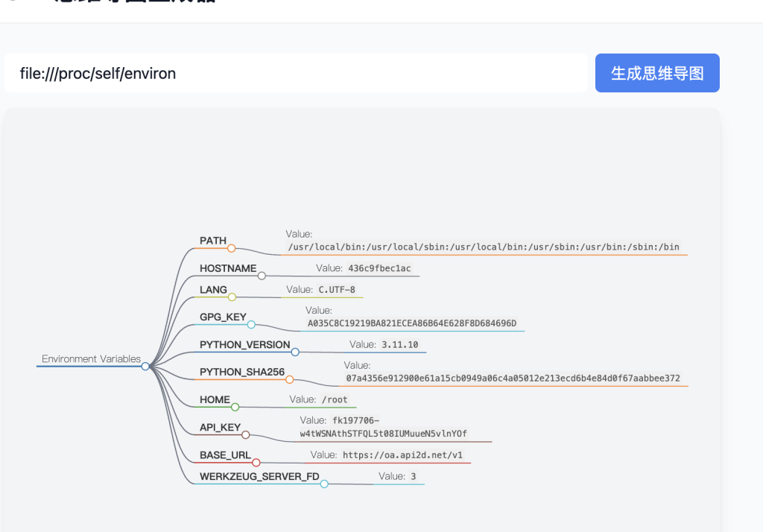Viewport: 763px width, 532px height.
Task: Click the 生成思维导图 generate button
Action: (656, 73)
